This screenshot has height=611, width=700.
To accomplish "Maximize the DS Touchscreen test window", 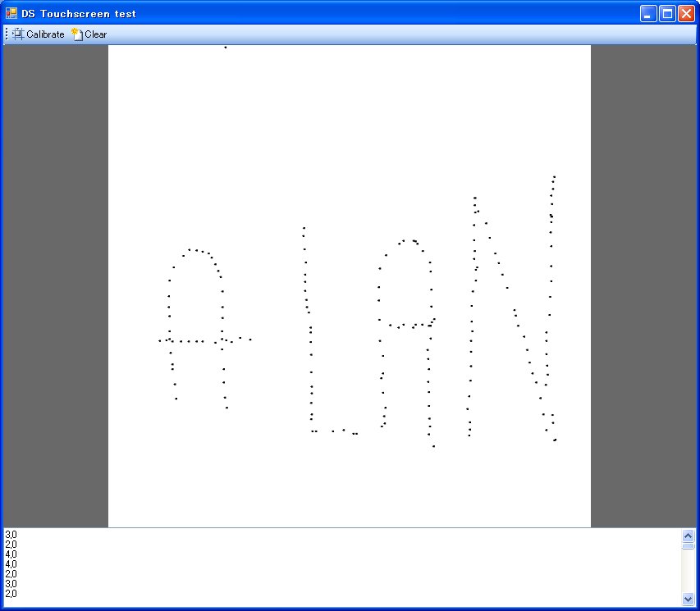I will click(x=667, y=14).
